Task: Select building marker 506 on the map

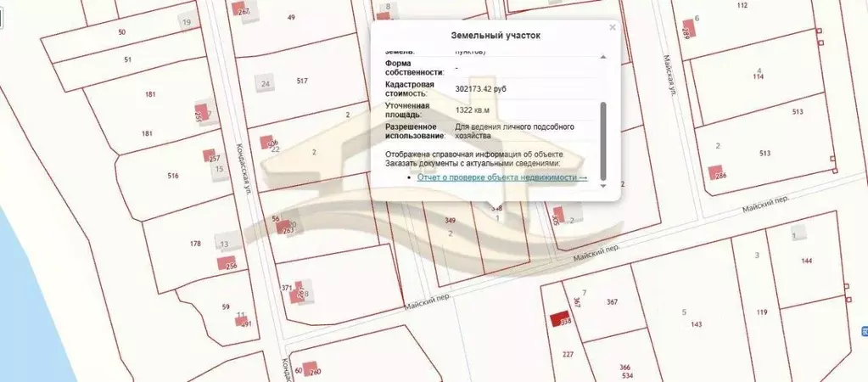Action: (x=267, y=143)
